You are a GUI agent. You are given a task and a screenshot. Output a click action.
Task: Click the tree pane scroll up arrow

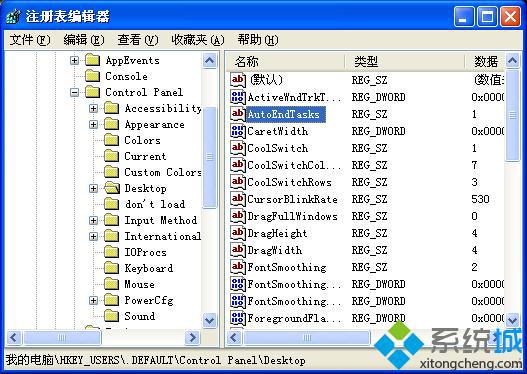[210, 61]
